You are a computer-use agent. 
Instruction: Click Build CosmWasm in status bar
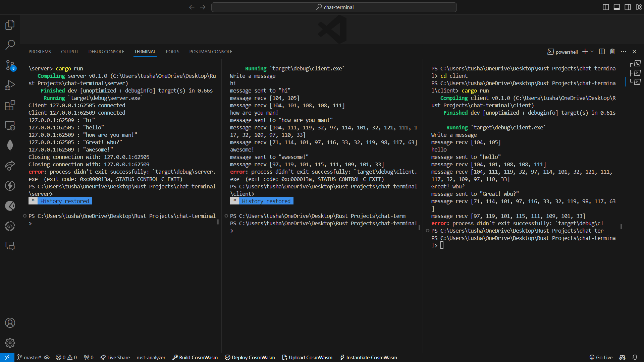click(x=195, y=358)
